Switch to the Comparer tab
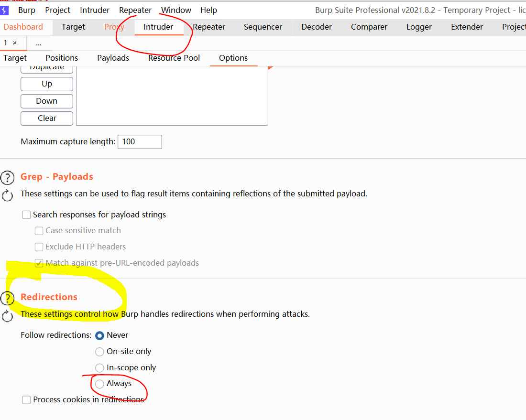526x420 pixels. pos(369,27)
